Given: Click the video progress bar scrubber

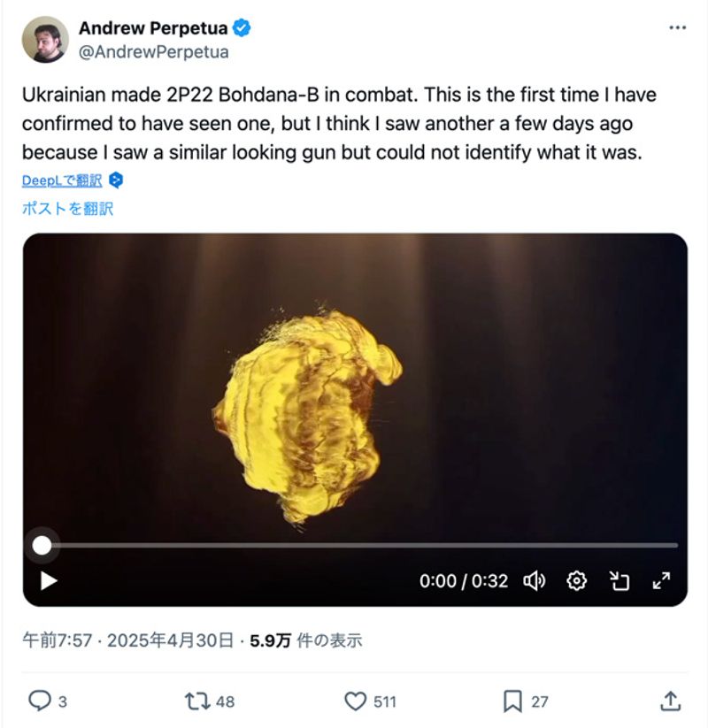Looking at the screenshot, I should pos(42,546).
